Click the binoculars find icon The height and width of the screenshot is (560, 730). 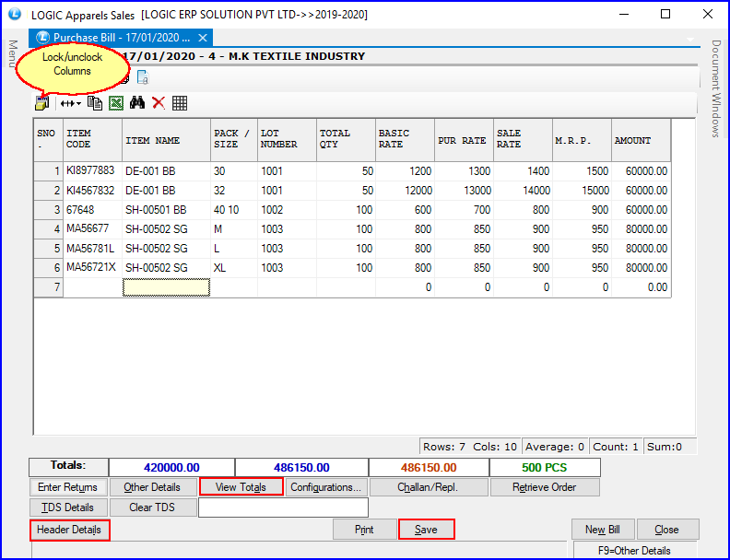[136, 103]
